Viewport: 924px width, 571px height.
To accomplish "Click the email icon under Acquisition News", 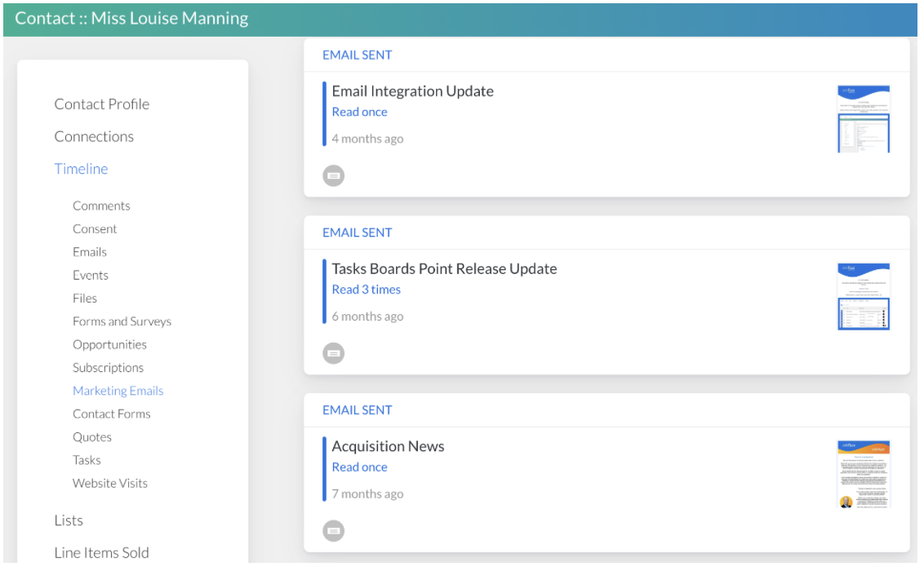I will [333, 530].
